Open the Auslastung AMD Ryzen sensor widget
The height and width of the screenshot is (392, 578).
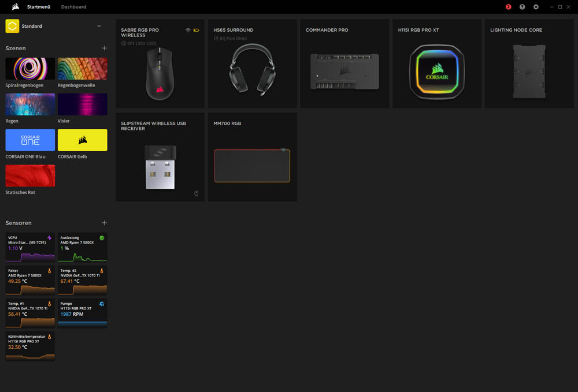(x=83, y=247)
